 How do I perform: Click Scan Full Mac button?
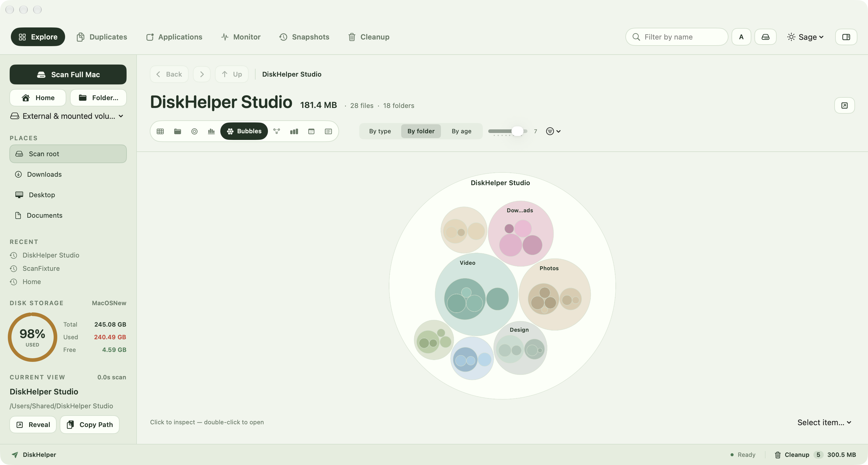pyautogui.click(x=68, y=74)
